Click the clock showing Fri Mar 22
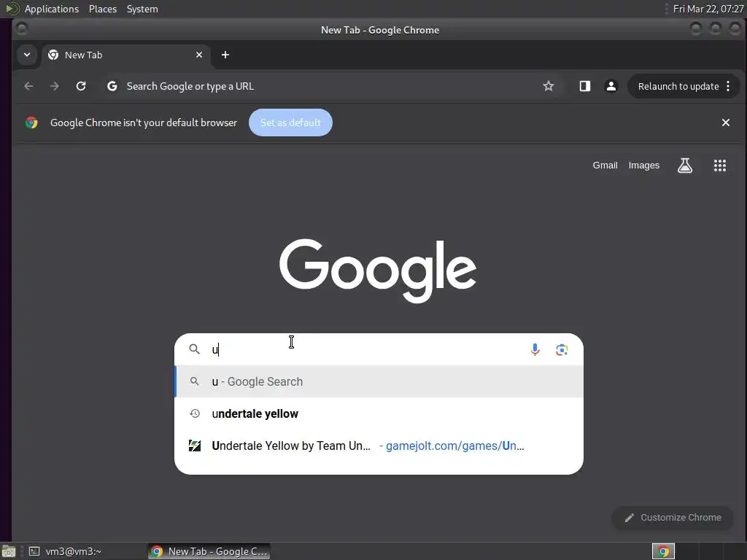Image resolution: width=747 pixels, height=560 pixels. (708, 9)
